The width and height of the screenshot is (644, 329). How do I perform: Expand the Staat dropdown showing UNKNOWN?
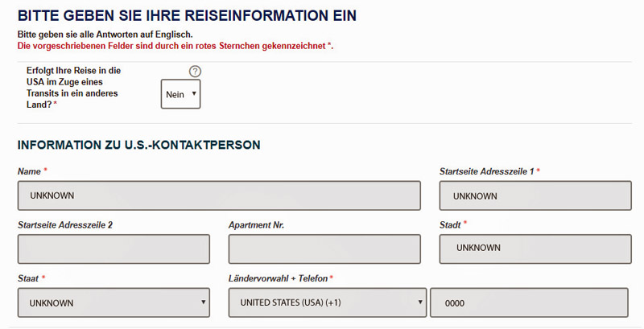[x=114, y=303]
